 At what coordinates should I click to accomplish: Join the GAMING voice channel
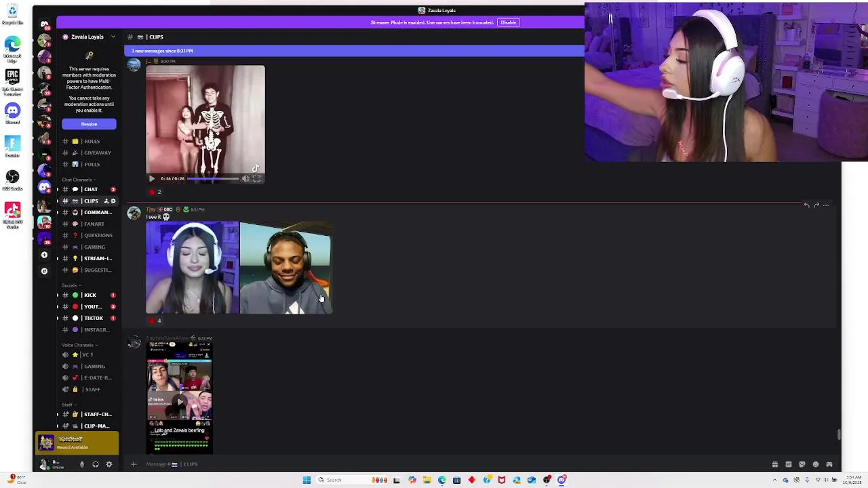click(89, 366)
